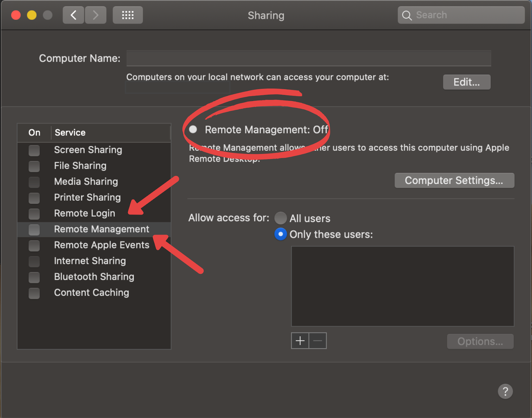Toggle the Remote Management checkbox

click(x=34, y=230)
